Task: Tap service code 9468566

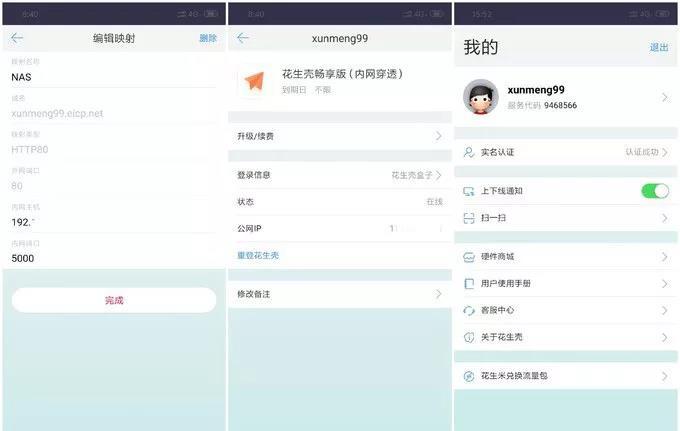Action: coord(560,105)
